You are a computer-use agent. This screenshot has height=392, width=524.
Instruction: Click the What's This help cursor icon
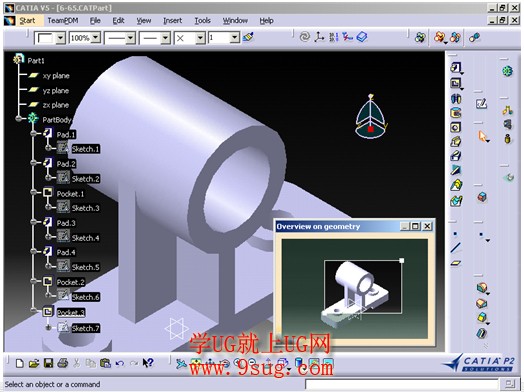tap(148, 363)
